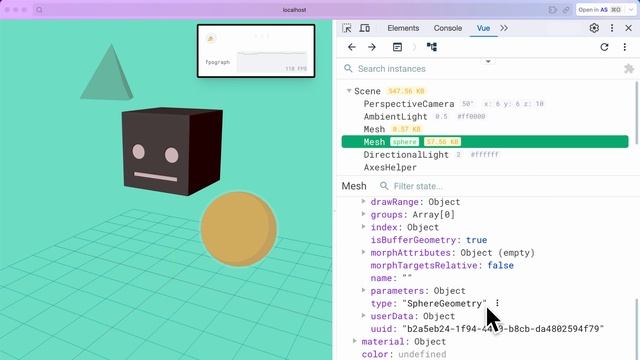Go forward in Vue devtools

[372, 47]
